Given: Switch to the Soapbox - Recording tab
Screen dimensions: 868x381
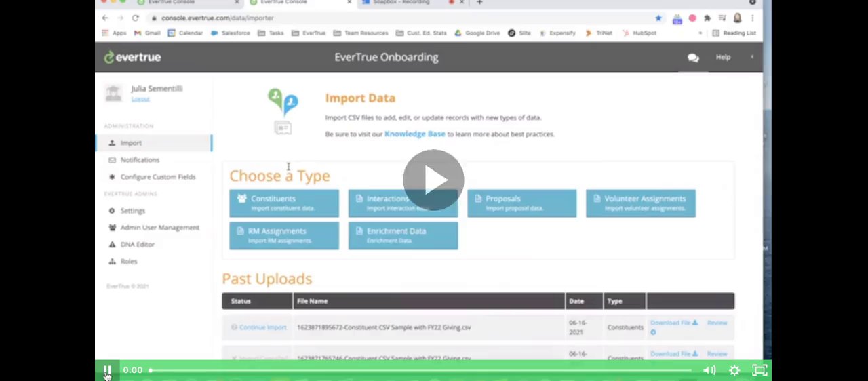Looking at the screenshot, I should click(x=401, y=3).
